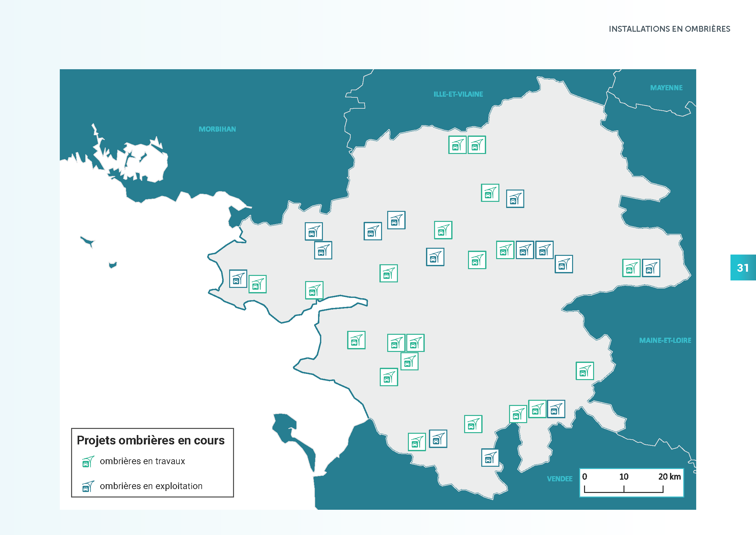This screenshot has height=535, width=756.
Task: Select the westernmost blue carport icon on the coast
Action: pos(238,279)
